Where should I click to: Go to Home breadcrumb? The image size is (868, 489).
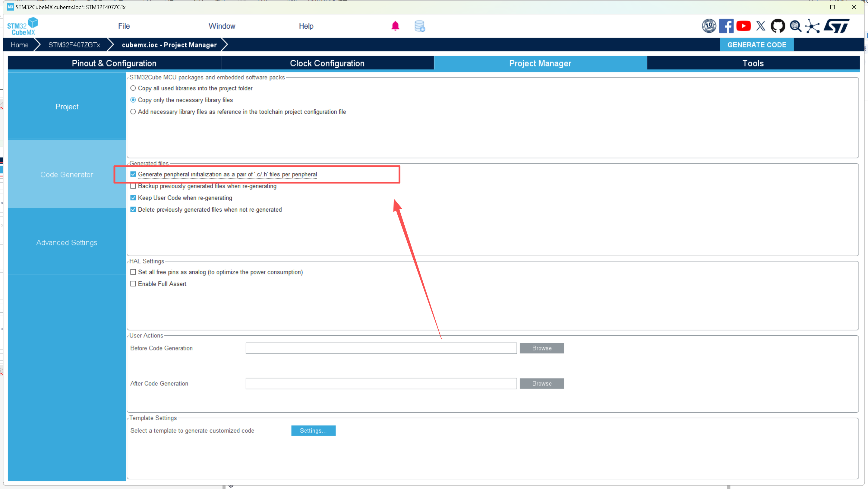(20, 45)
